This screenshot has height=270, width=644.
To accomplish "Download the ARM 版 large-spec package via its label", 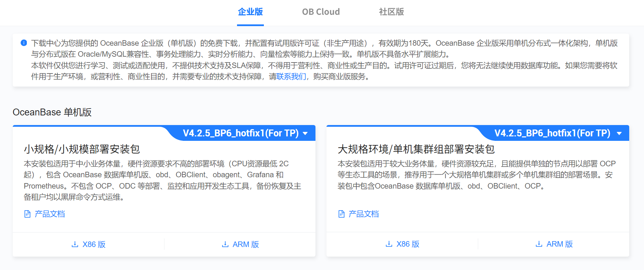I will pos(559,244).
